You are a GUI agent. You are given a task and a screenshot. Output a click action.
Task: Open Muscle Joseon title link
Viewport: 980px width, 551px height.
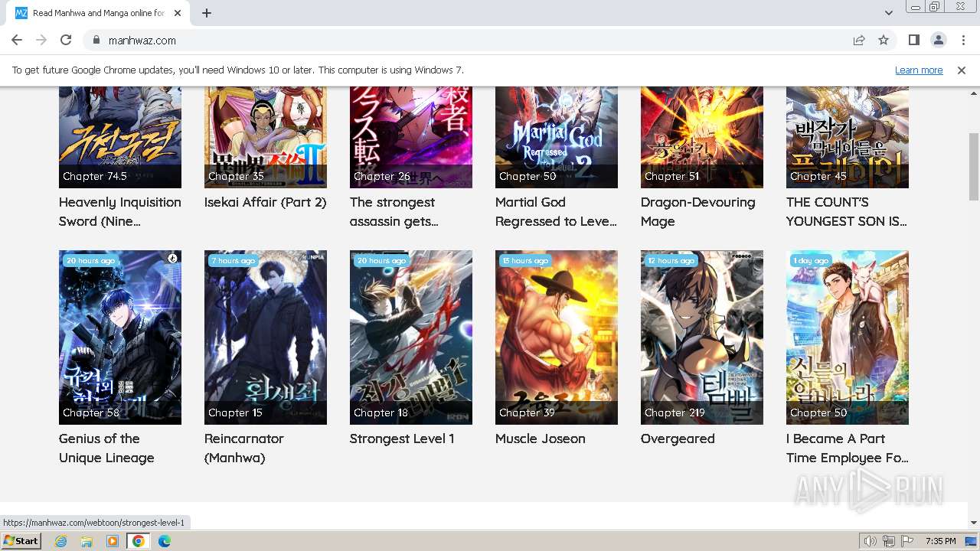(541, 439)
